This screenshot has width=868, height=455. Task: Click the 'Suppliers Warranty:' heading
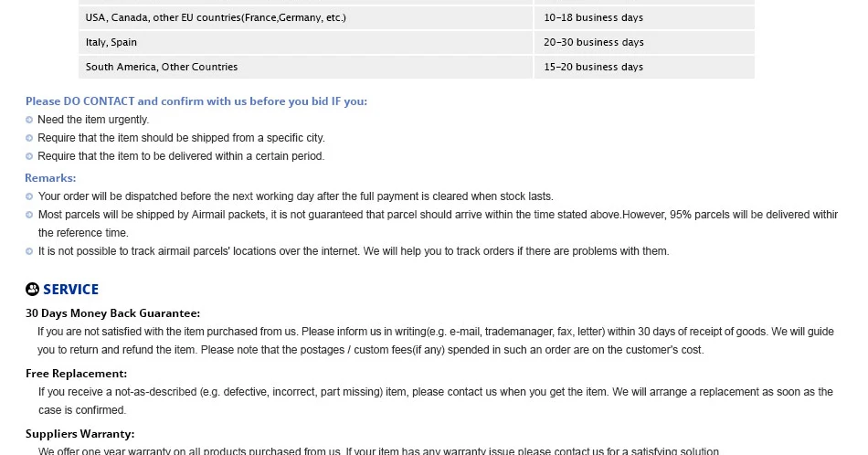tap(80, 434)
